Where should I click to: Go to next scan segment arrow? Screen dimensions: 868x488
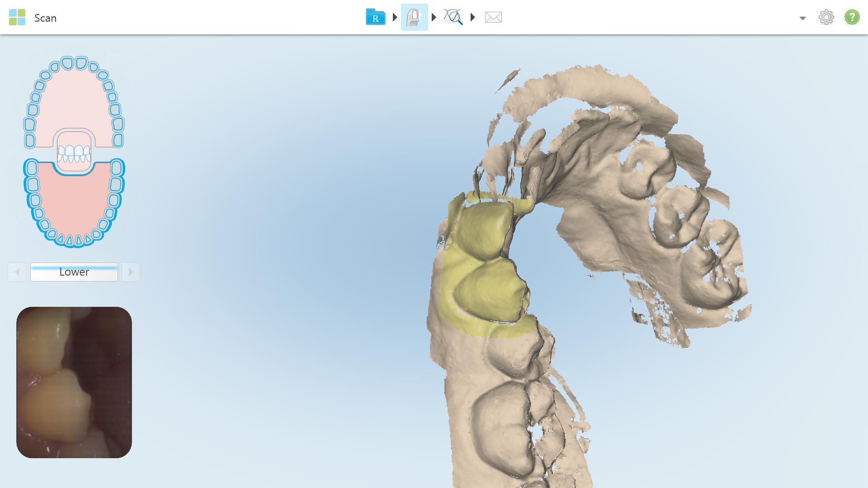pos(131,272)
